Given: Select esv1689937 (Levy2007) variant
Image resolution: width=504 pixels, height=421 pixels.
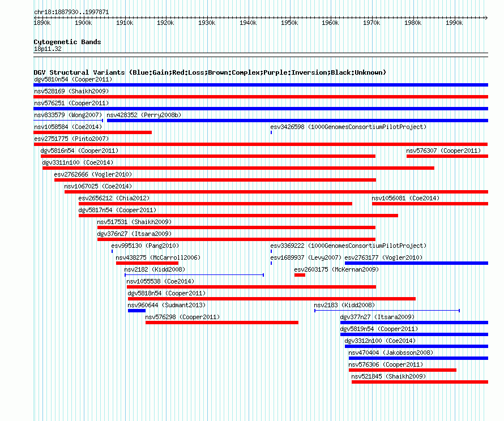Looking at the screenshot, I should 306,257.
